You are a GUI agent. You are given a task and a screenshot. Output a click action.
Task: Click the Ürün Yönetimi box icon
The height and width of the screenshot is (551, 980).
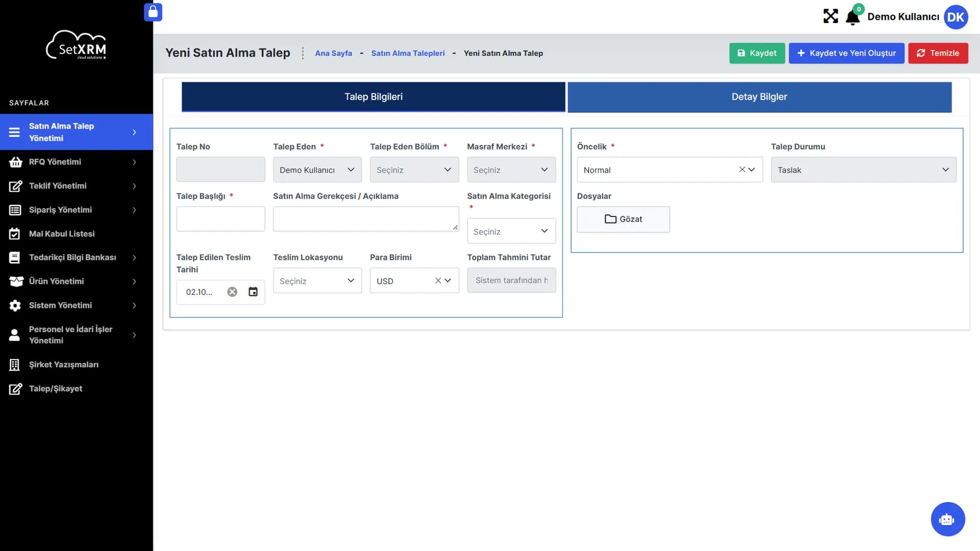click(16, 281)
